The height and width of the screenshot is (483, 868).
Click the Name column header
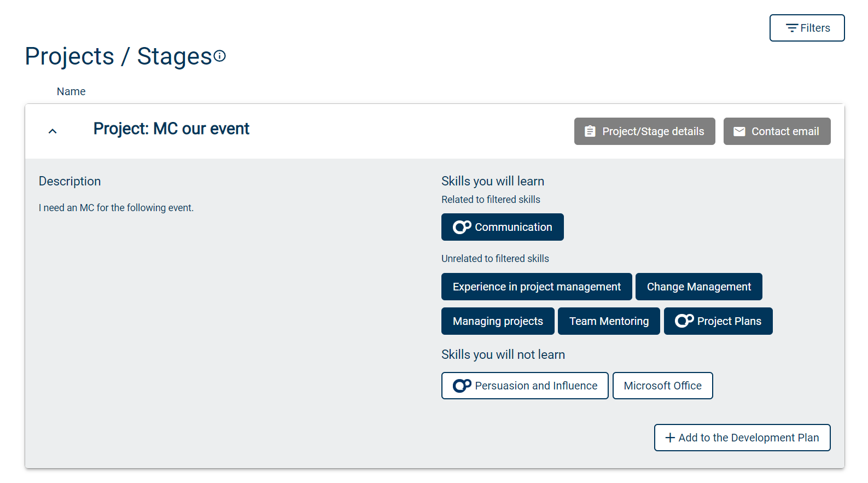click(71, 91)
